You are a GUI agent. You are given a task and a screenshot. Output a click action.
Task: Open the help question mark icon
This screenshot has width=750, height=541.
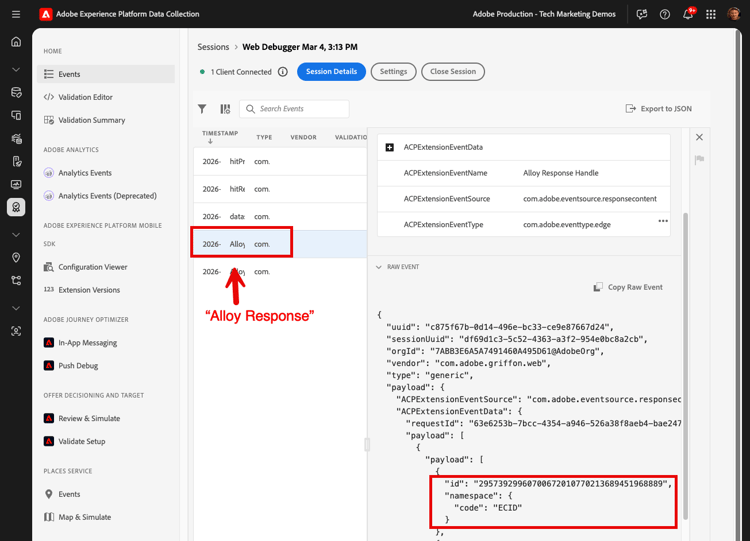[664, 14]
